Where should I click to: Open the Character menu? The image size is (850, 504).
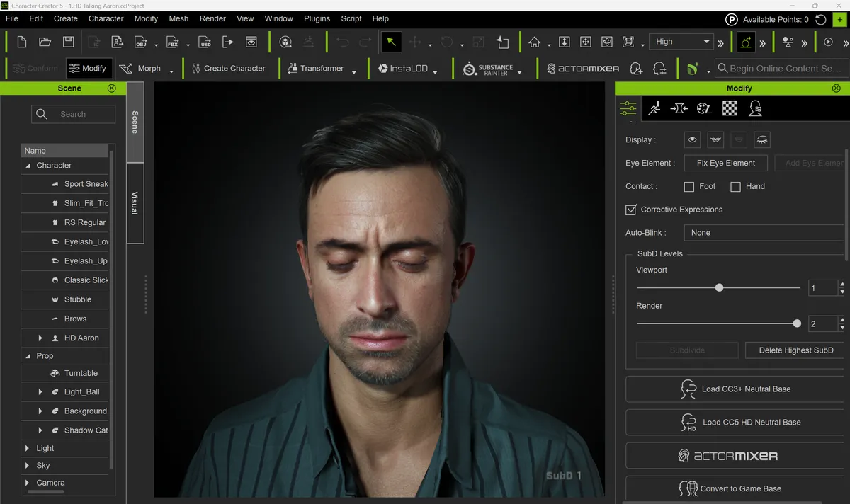[x=106, y=18]
